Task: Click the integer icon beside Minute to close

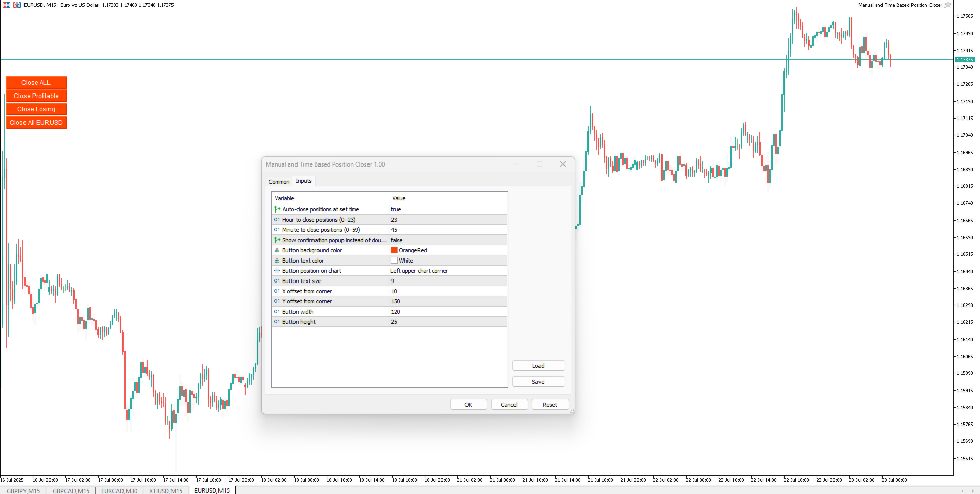Action: pos(277,230)
